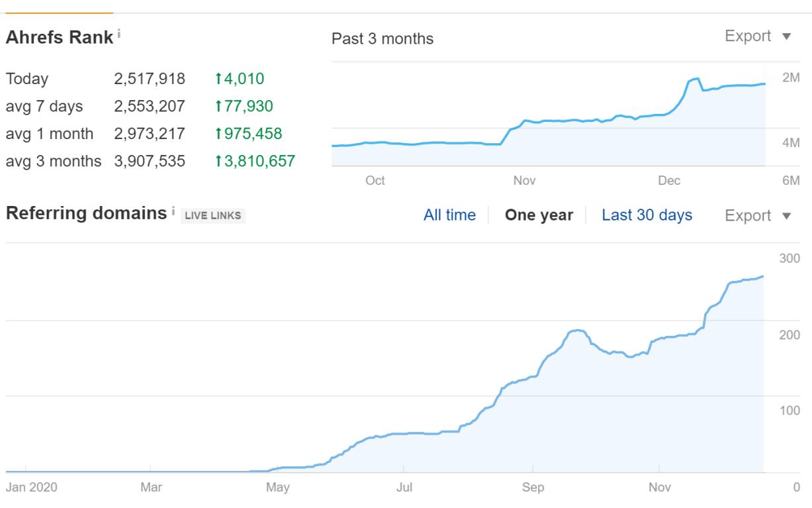Click the info icon beside Ahrefs Rank
This screenshot has height=508, width=812.
[119, 33]
